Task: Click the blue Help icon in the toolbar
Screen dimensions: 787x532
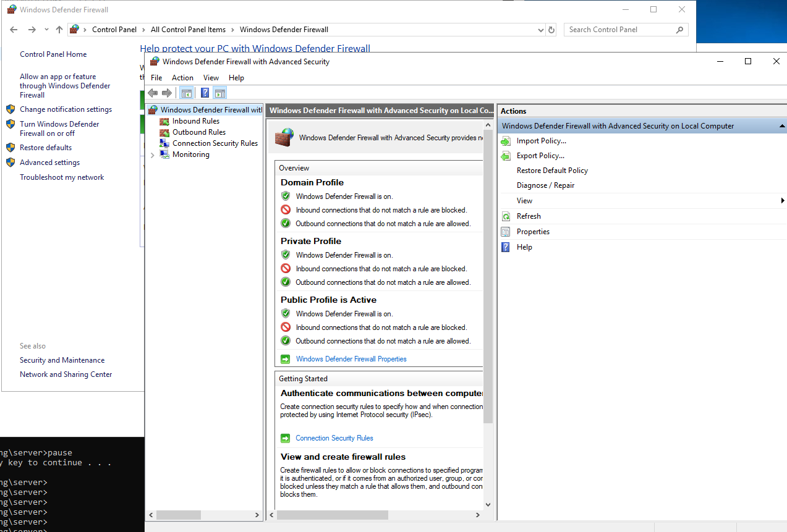Action: coord(205,93)
